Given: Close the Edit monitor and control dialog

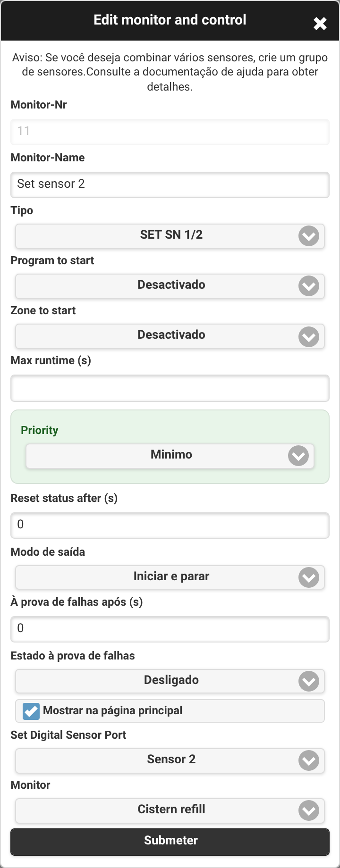Looking at the screenshot, I should [320, 24].
